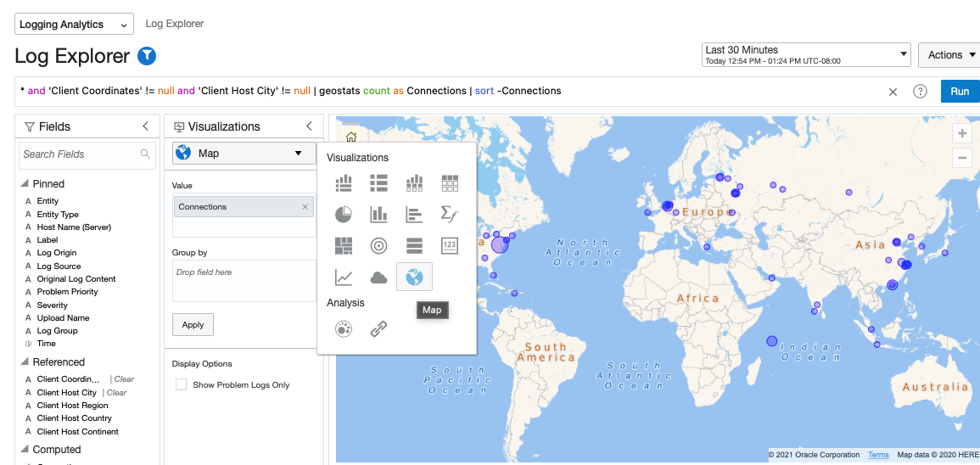The image size is (980, 465).
Task: Click the Apply button
Action: 193,324
